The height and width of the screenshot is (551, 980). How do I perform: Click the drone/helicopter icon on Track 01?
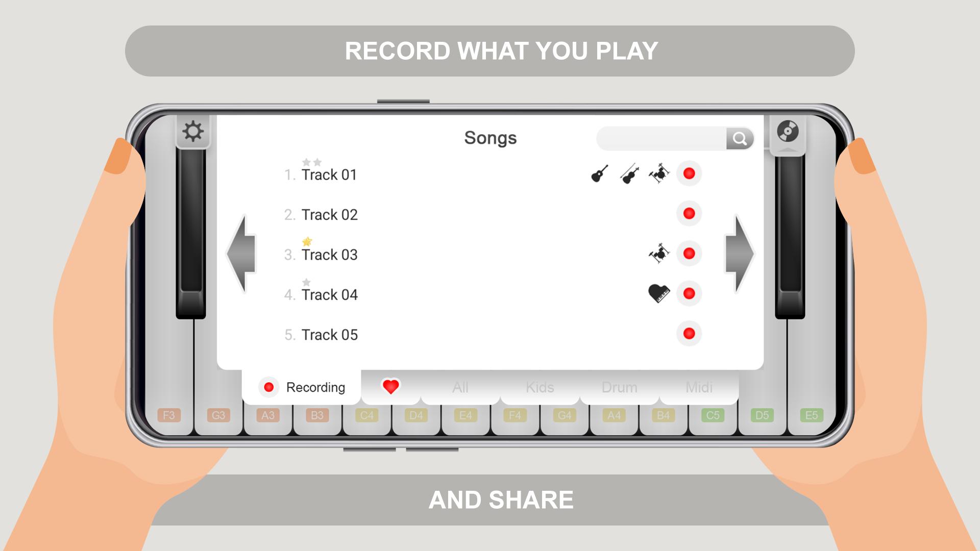[x=659, y=173]
